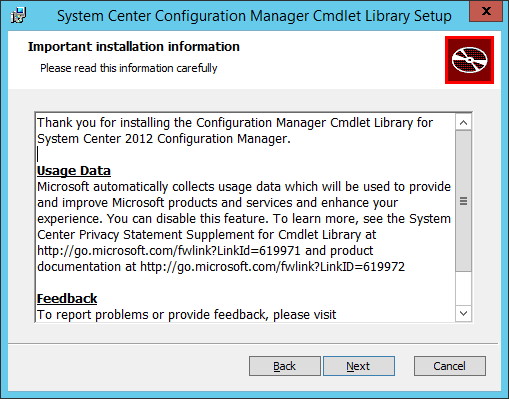
Task: Go to the previous step with Back
Action: coord(285,366)
